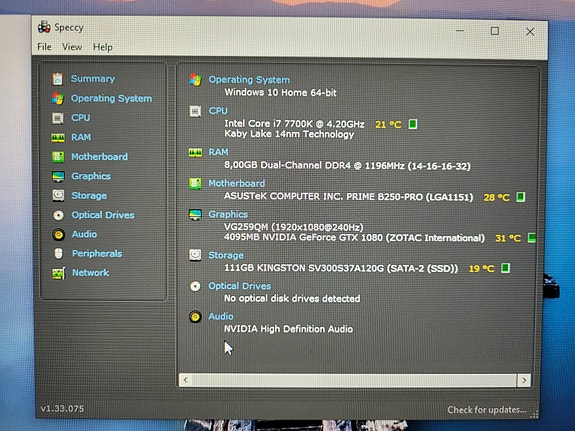The width and height of the screenshot is (575, 431).
Task: Click the Network card icon in sidebar
Action: pos(59,273)
